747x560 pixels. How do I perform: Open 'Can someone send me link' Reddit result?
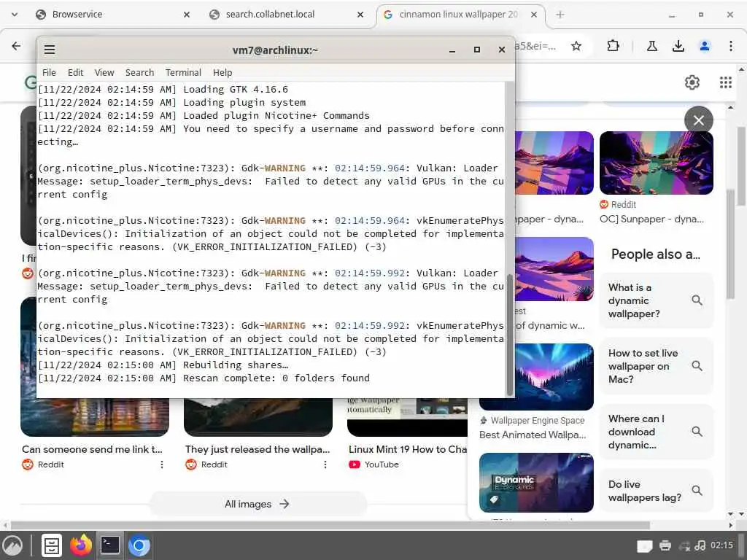pos(92,449)
